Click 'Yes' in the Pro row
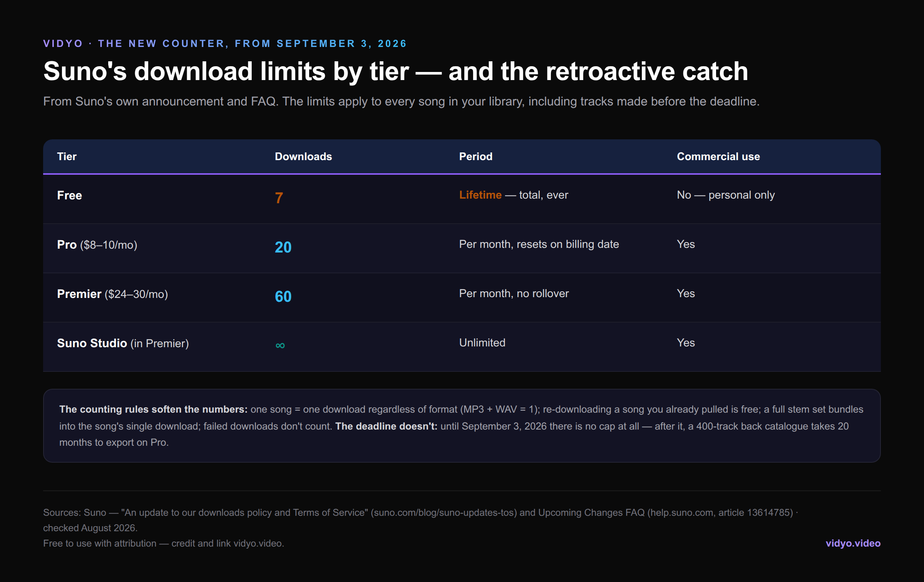 coord(686,244)
